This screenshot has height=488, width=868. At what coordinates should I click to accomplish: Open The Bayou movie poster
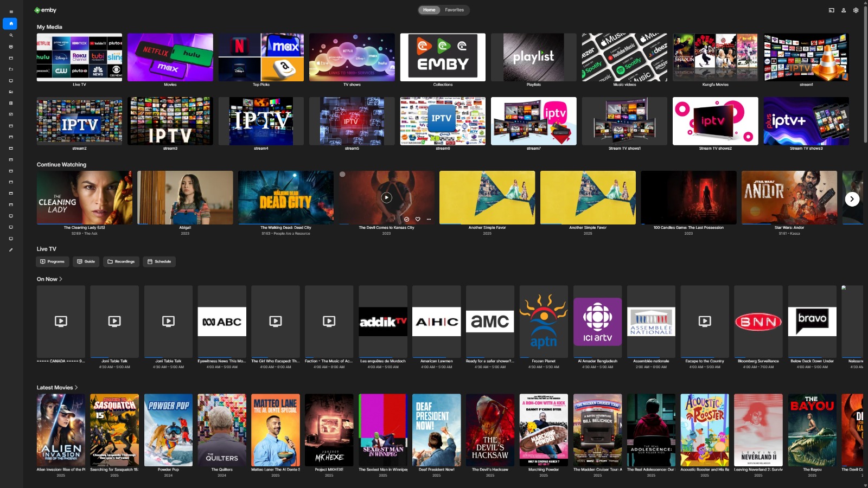(x=812, y=430)
